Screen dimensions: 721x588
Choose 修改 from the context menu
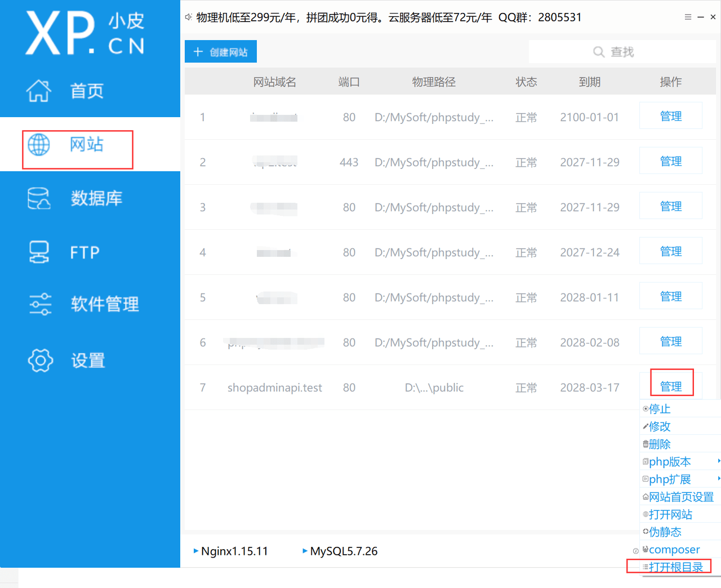tap(680, 426)
